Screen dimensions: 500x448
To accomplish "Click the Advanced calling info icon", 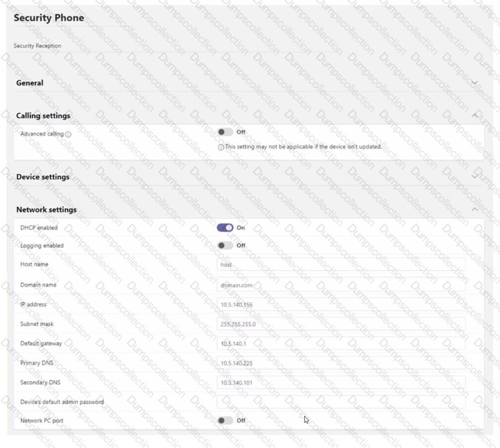I will click(x=69, y=134).
